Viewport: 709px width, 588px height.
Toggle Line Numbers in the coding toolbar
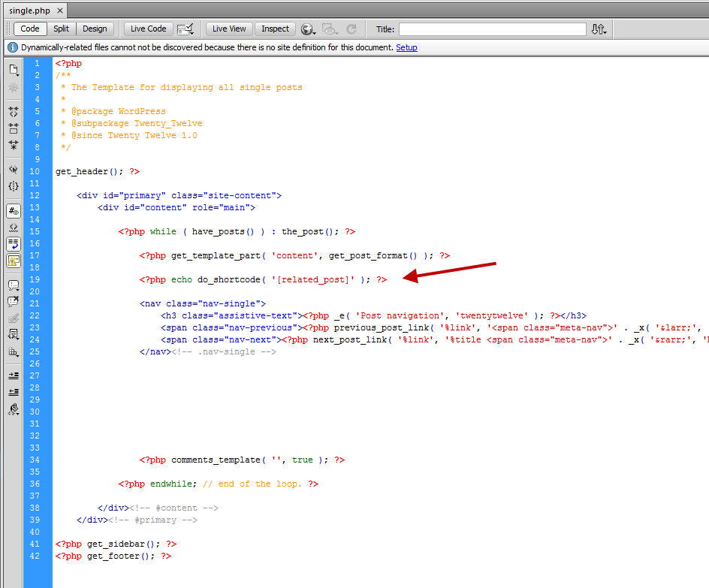tap(14, 211)
